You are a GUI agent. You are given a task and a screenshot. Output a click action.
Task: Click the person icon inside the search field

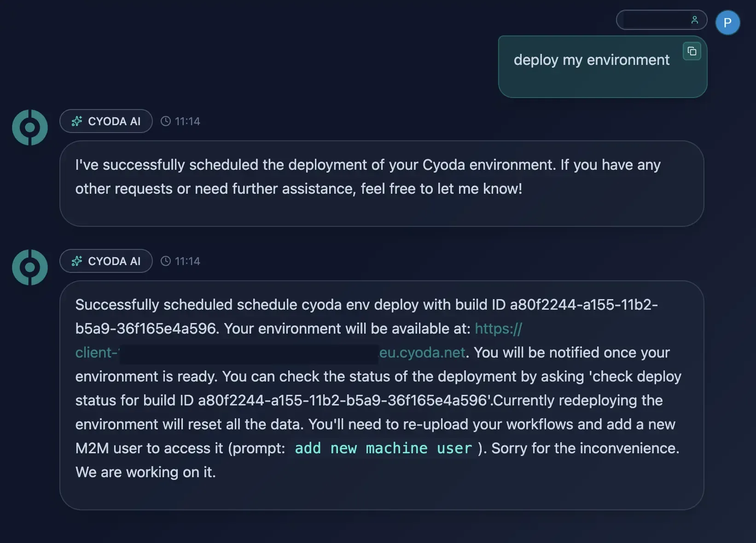tap(695, 20)
